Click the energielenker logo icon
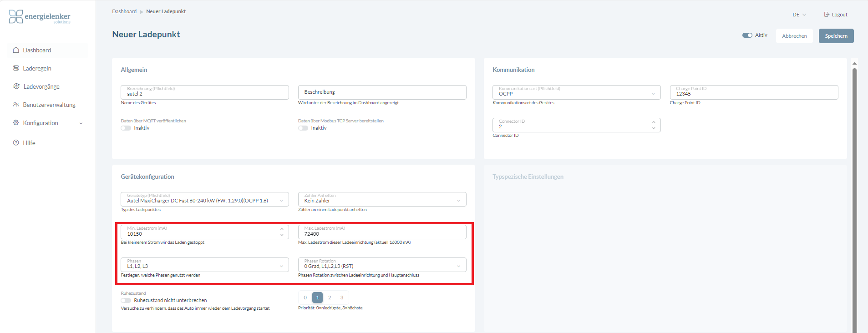Viewport: 868px width, 333px height. click(16, 17)
